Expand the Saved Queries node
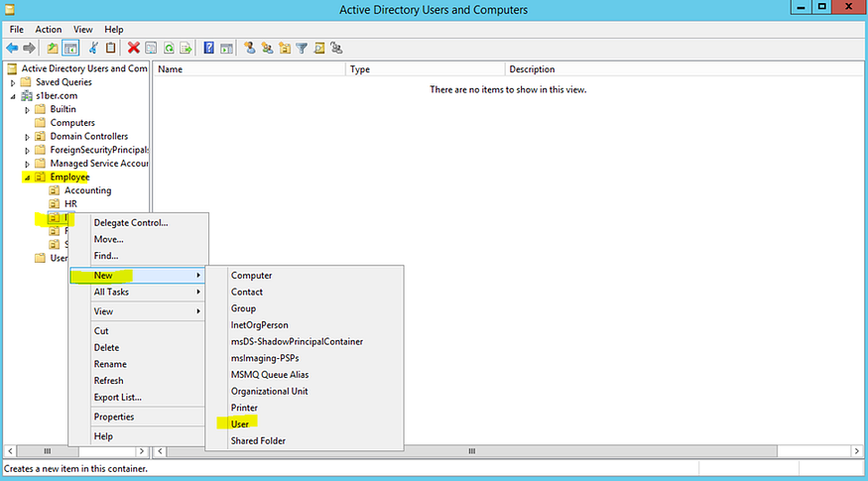868x481 pixels. click(x=13, y=82)
